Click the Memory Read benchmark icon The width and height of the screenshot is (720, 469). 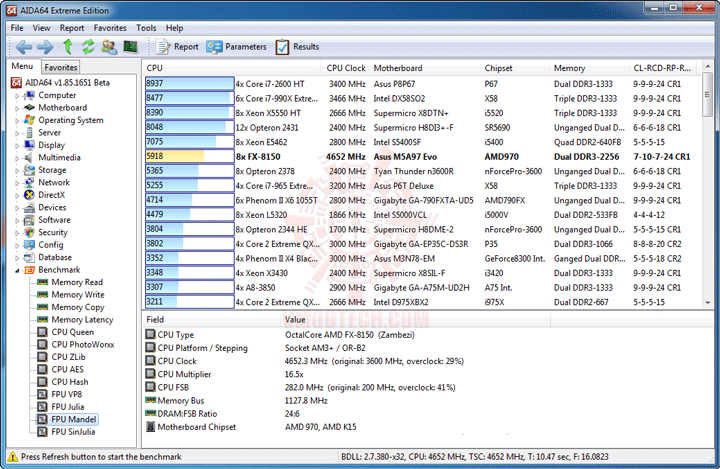click(x=43, y=282)
